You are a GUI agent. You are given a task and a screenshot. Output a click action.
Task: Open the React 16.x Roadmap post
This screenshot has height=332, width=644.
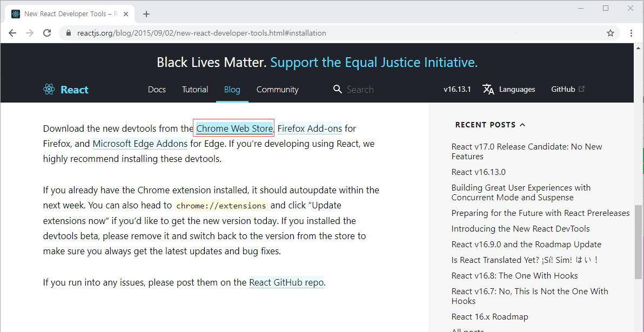click(489, 316)
